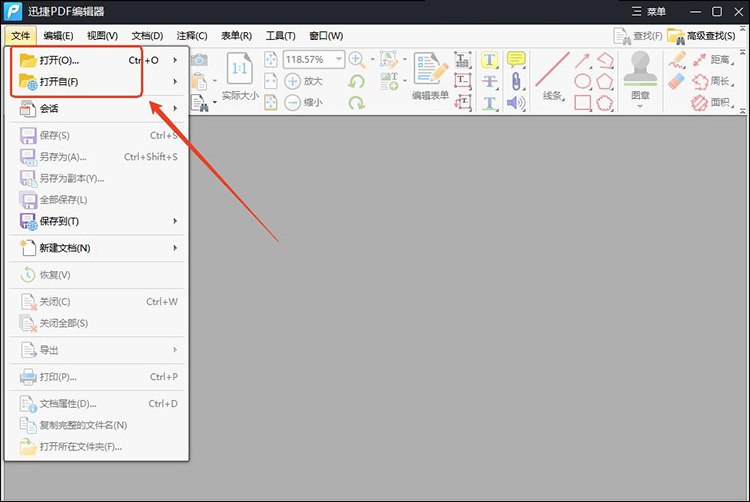Click the 高级查找(S) advanced search button
Image resolution: width=750 pixels, height=502 pixels.
point(701,36)
